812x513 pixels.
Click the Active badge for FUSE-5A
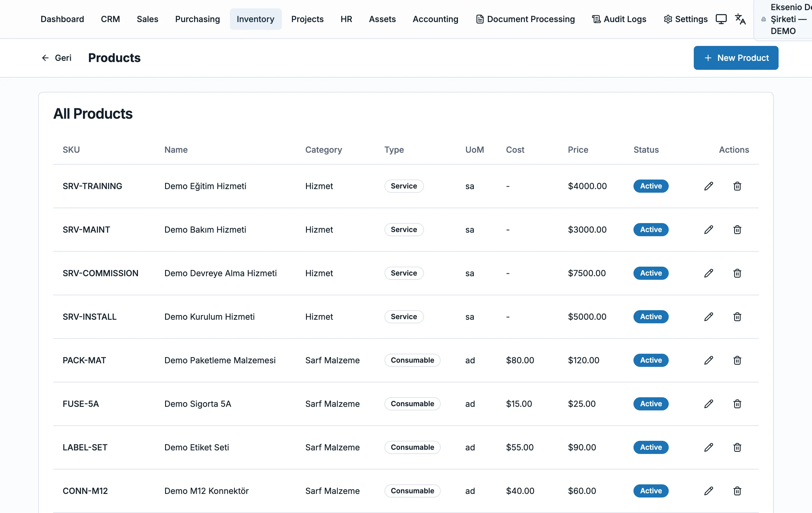pos(650,404)
